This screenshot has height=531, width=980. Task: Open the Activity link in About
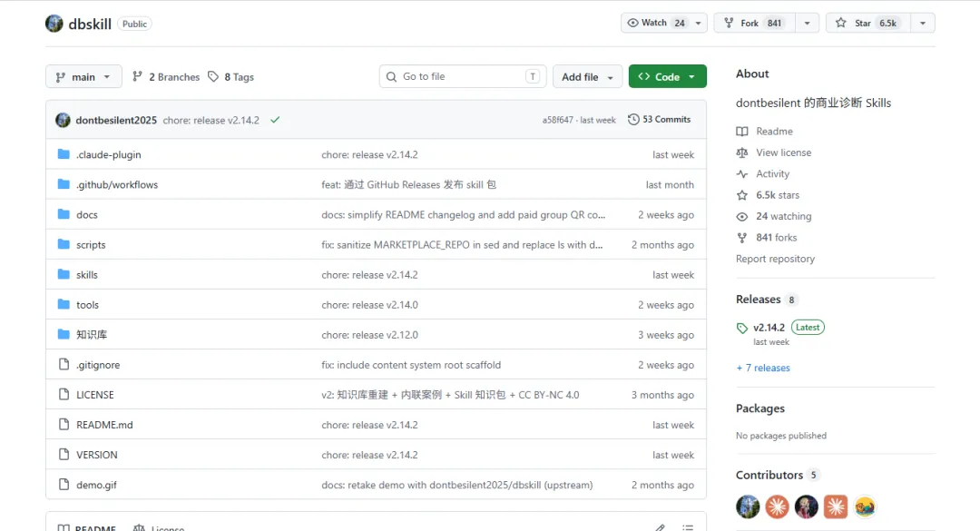(x=762, y=173)
